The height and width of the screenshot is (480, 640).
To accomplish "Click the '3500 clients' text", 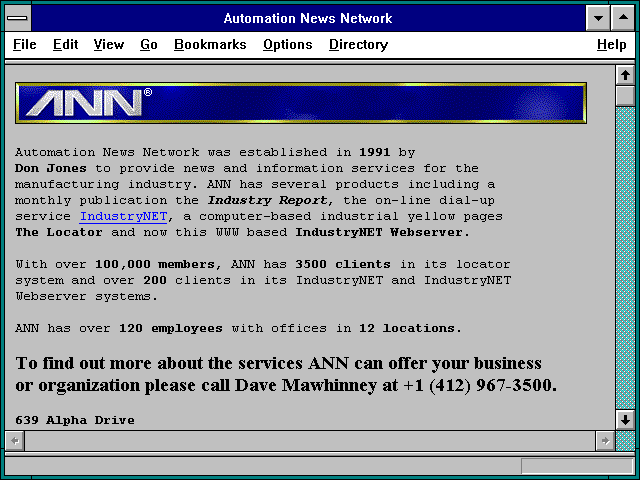I will (x=343, y=264).
